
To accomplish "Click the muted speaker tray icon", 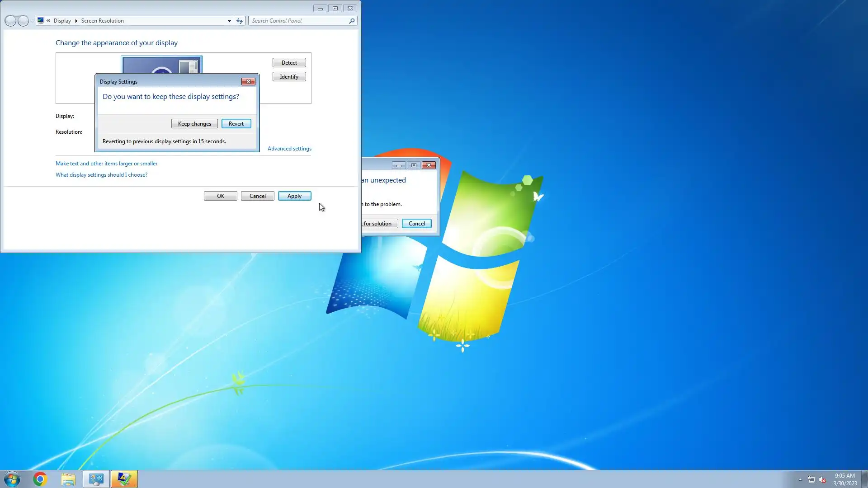I will 822,479.
